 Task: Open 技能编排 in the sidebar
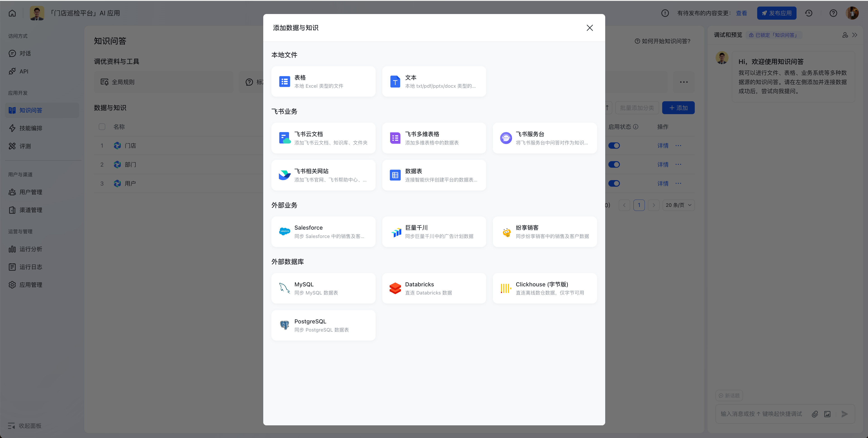[42, 128]
